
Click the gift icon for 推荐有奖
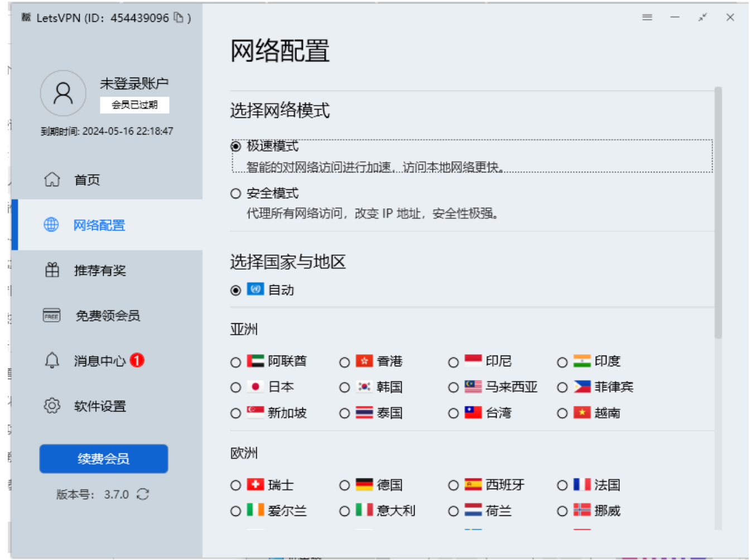[x=52, y=270]
